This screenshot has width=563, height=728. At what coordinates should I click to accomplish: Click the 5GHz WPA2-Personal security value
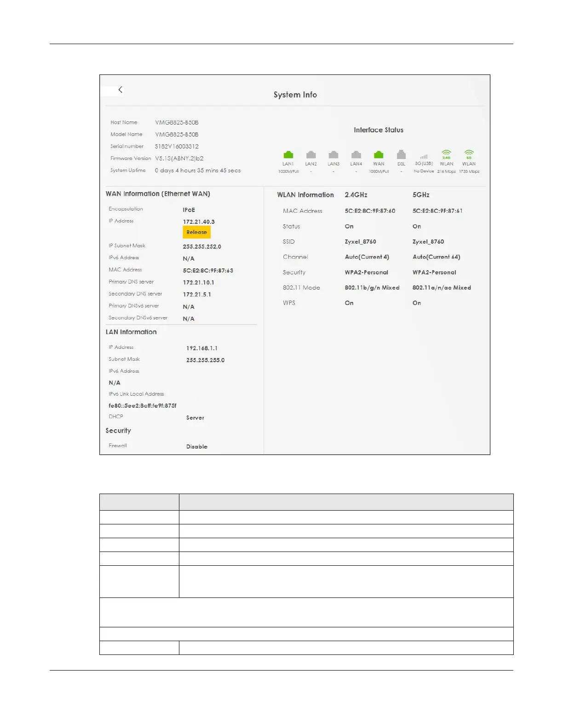[x=434, y=273]
